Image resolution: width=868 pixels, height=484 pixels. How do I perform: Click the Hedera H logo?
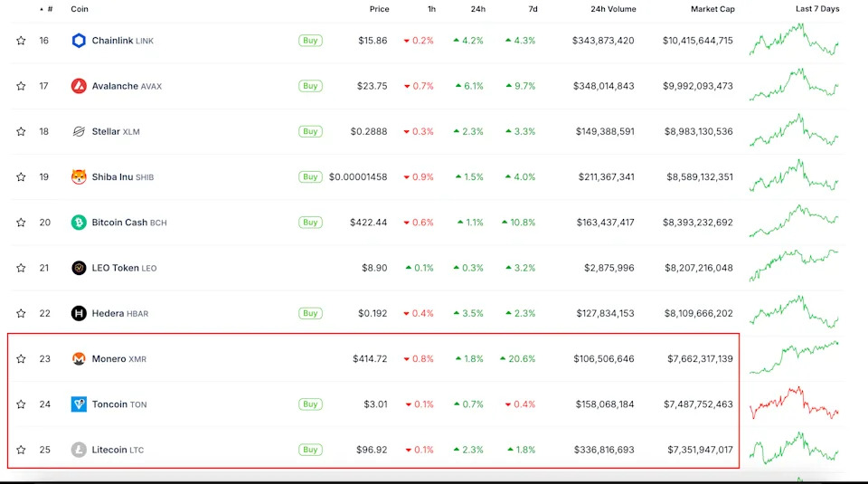(79, 313)
